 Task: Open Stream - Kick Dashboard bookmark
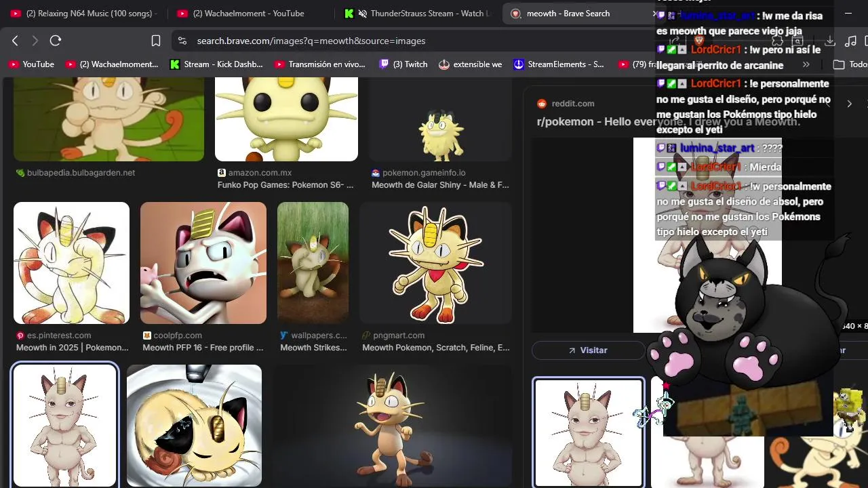pyautogui.click(x=216, y=64)
